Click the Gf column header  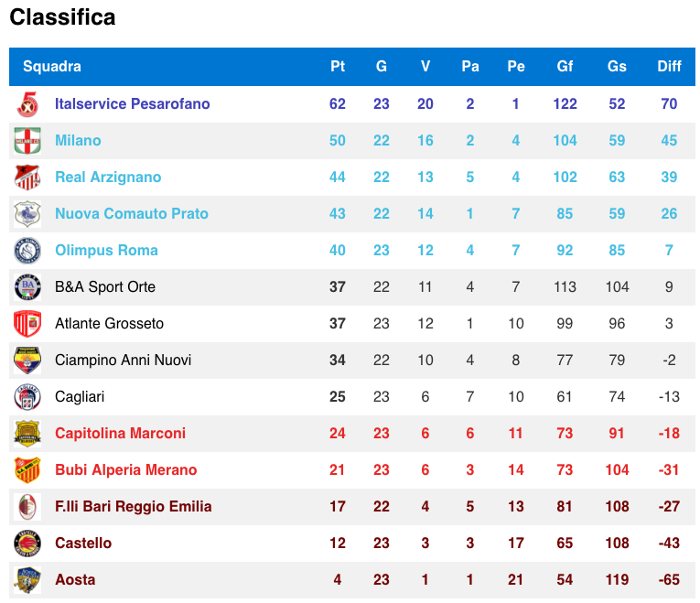pyautogui.click(x=565, y=67)
